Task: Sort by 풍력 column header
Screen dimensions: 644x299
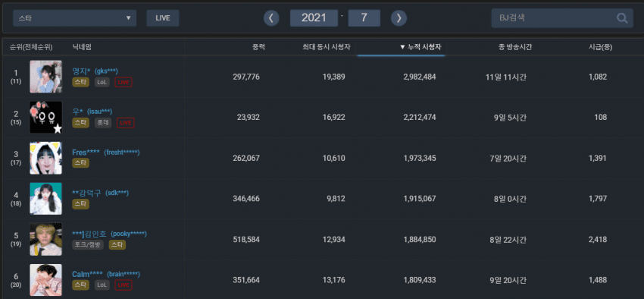Action: coord(259,47)
